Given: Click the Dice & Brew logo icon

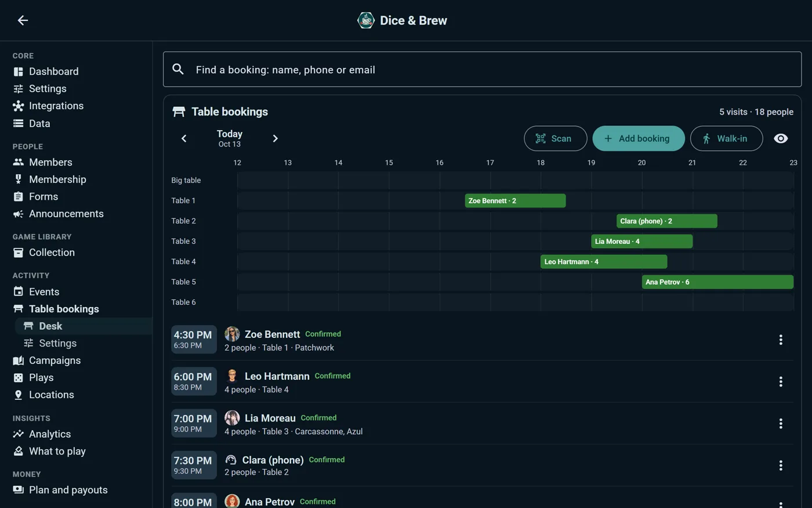Looking at the screenshot, I should [365, 20].
